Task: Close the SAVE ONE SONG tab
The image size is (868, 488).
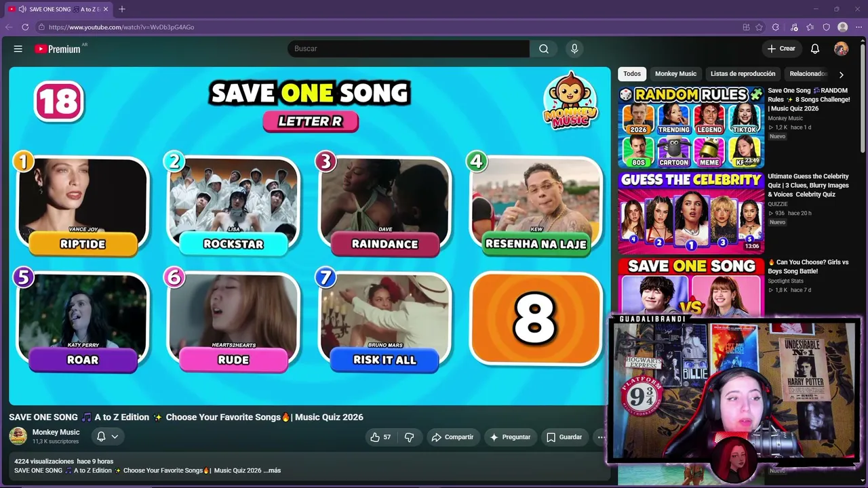Action: 106,9
